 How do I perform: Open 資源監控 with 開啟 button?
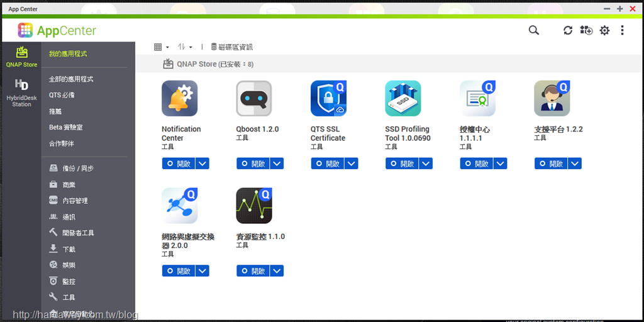tap(253, 270)
